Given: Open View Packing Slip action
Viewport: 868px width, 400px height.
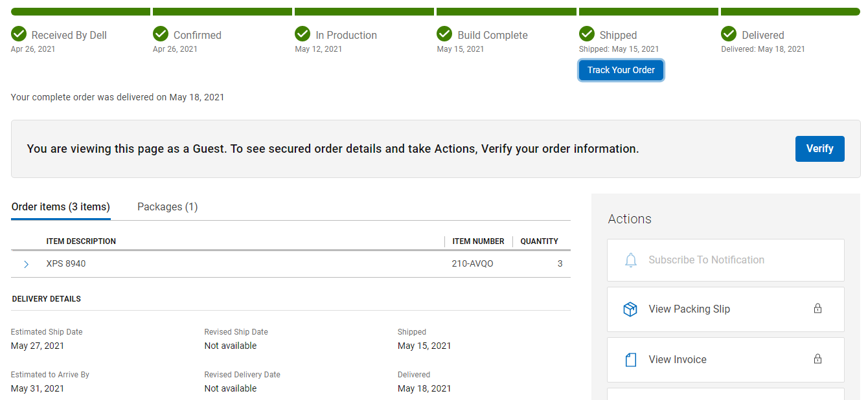Looking at the screenshot, I should click(725, 309).
